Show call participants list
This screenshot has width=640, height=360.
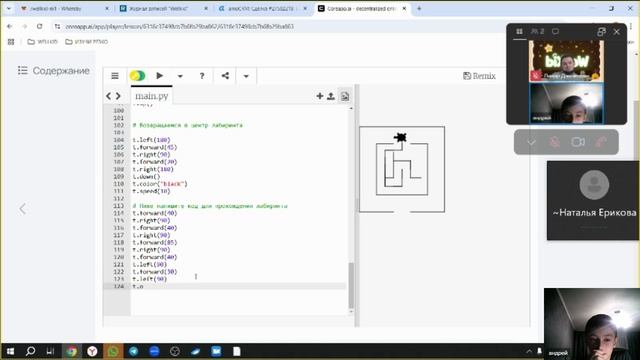click(538, 31)
